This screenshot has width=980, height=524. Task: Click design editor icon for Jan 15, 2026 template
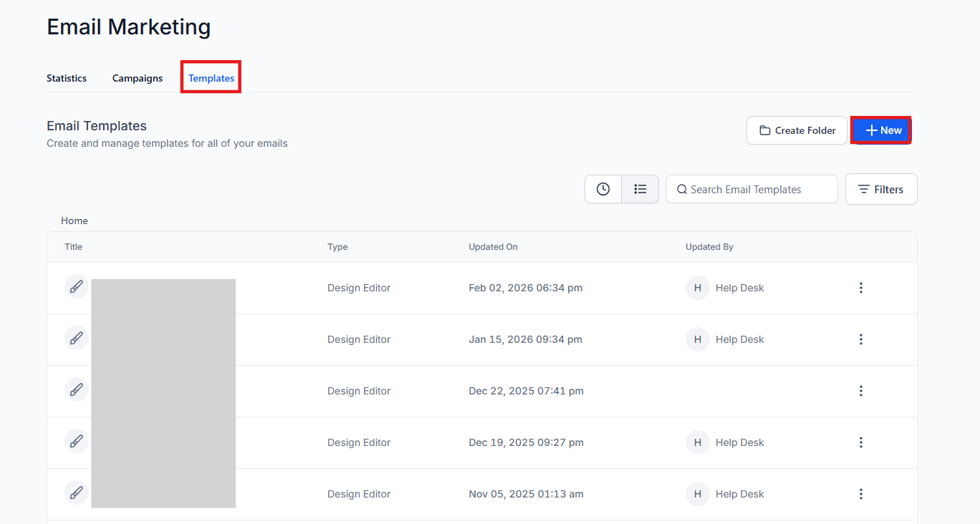[x=77, y=339]
